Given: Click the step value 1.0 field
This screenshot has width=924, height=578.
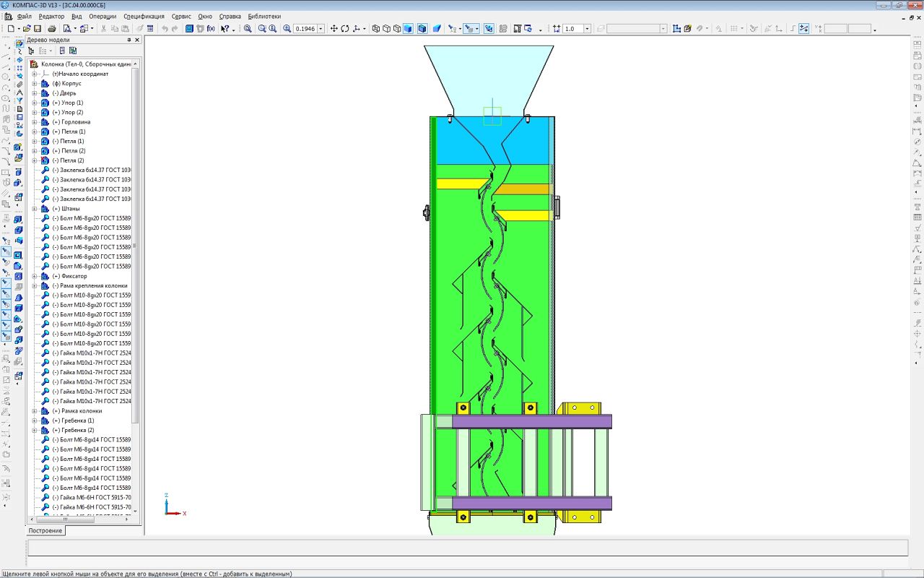Looking at the screenshot, I should click(x=572, y=29).
